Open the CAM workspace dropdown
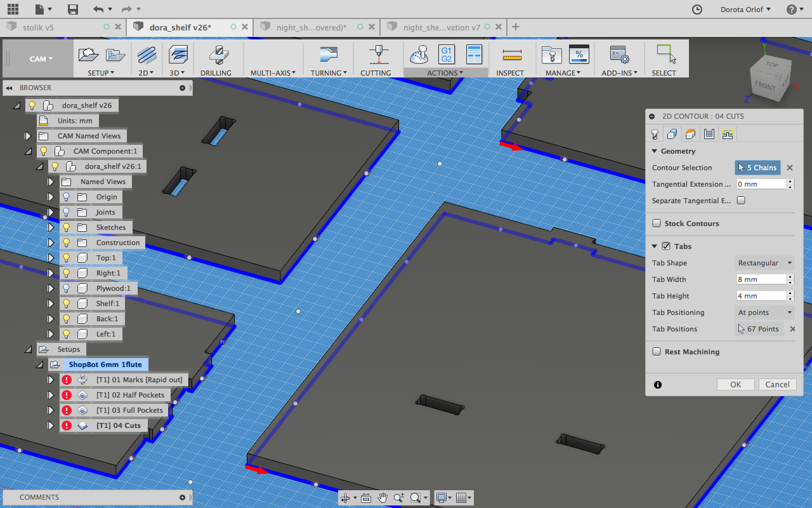 (41, 59)
